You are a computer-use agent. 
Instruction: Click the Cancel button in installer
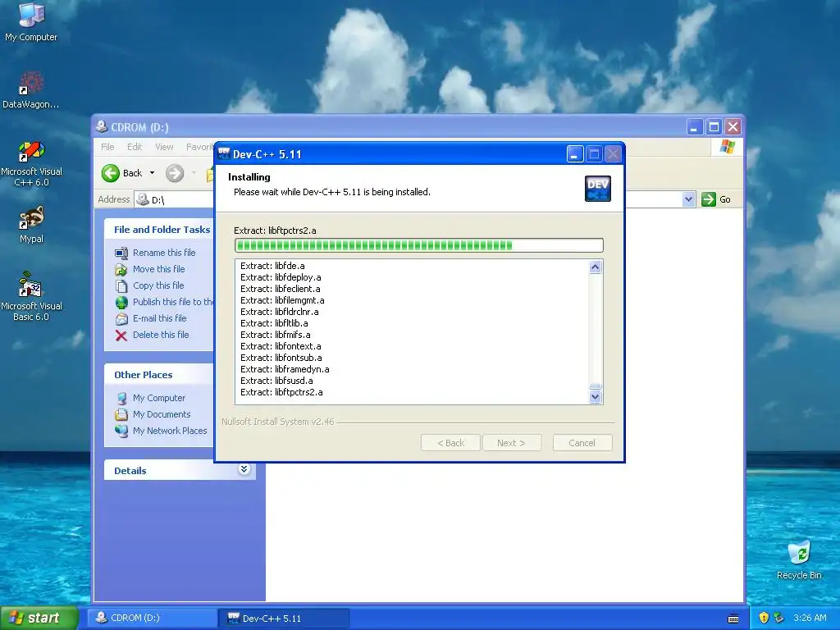582,443
